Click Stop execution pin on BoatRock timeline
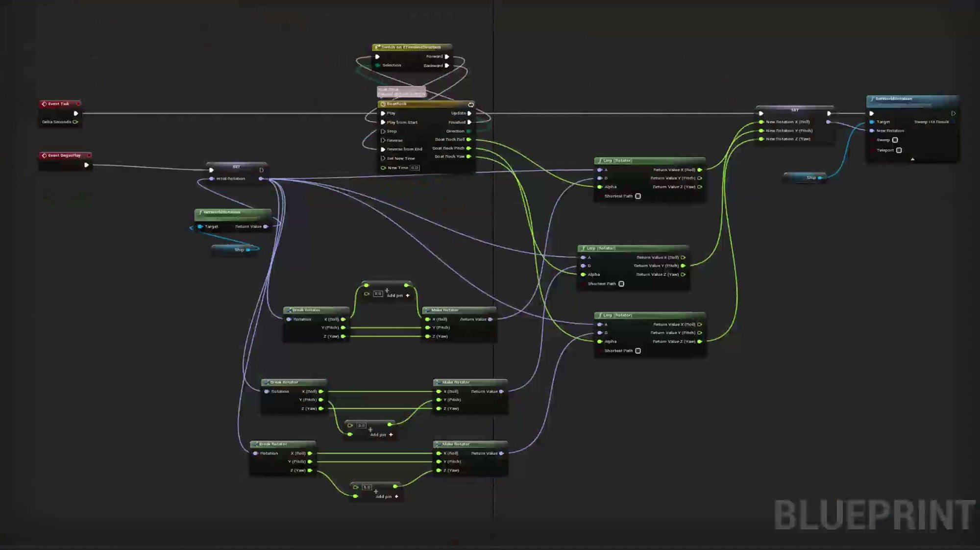Image resolution: width=980 pixels, height=550 pixels. (383, 131)
